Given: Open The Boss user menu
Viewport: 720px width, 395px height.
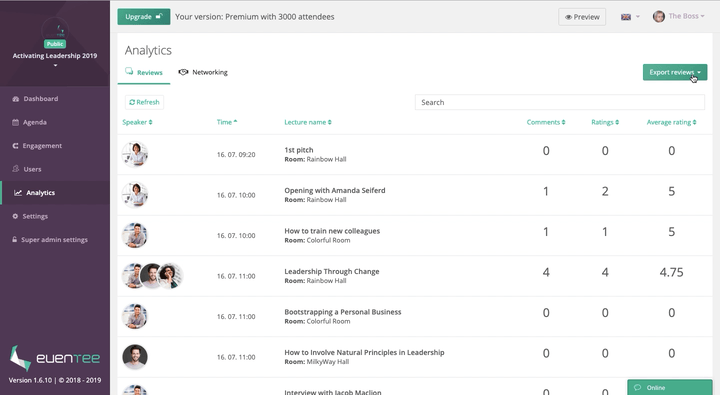Looking at the screenshot, I should point(686,16).
